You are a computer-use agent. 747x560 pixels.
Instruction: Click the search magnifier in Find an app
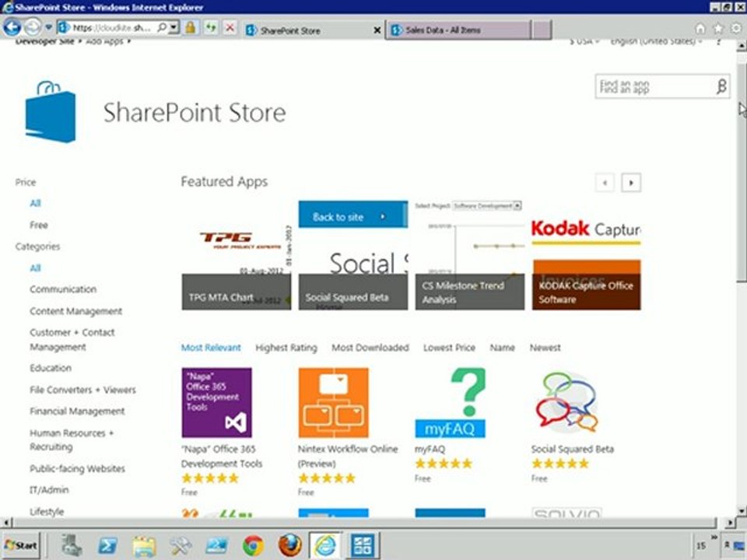[721, 86]
